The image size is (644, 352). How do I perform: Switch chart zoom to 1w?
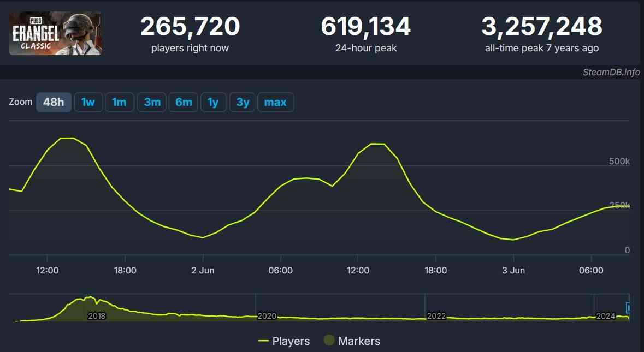pyautogui.click(x=88, y=102)
